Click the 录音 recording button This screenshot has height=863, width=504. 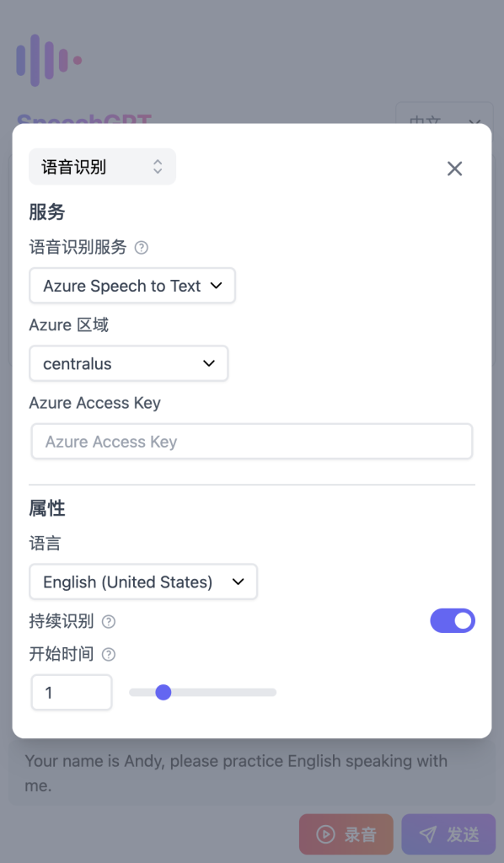(x=346, y=834)
